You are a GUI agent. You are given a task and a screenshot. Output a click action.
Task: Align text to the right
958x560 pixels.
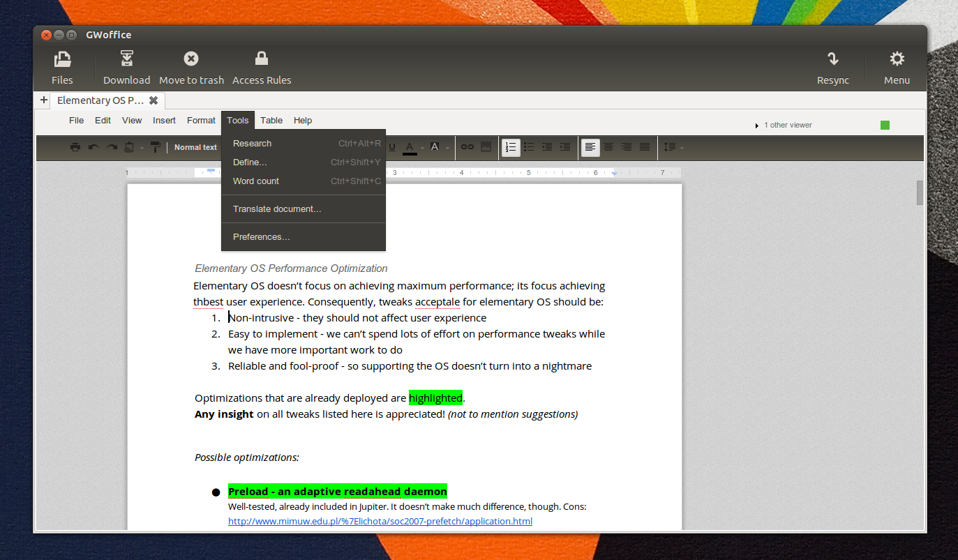click(x=627, y=147)
